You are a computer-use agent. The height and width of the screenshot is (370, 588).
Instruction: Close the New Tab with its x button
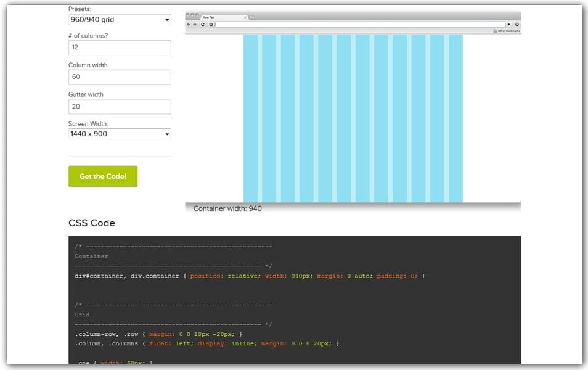245,16
